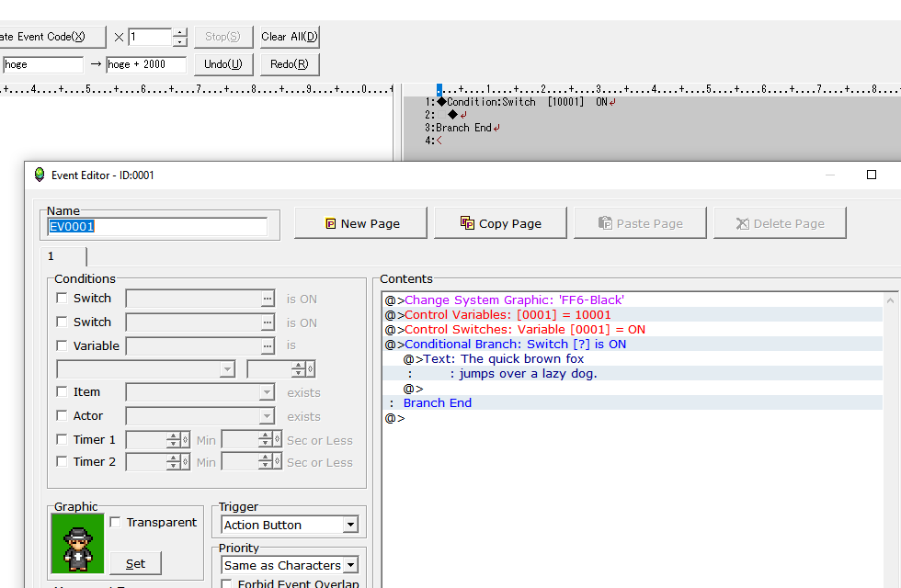Screen dimensions: 901x588
Task: Enable the Variable condition checkbox
Action: pos(62,345)
